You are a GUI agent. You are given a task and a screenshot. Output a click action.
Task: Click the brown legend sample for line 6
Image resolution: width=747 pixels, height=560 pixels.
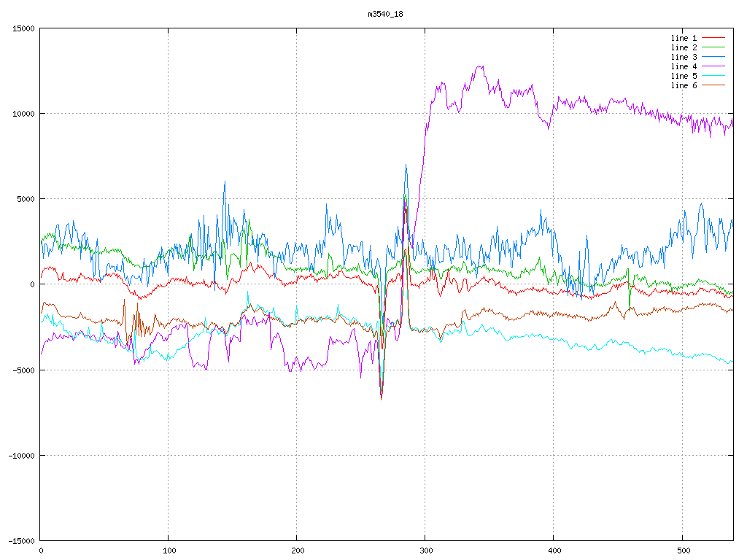(x=713, y=85)
